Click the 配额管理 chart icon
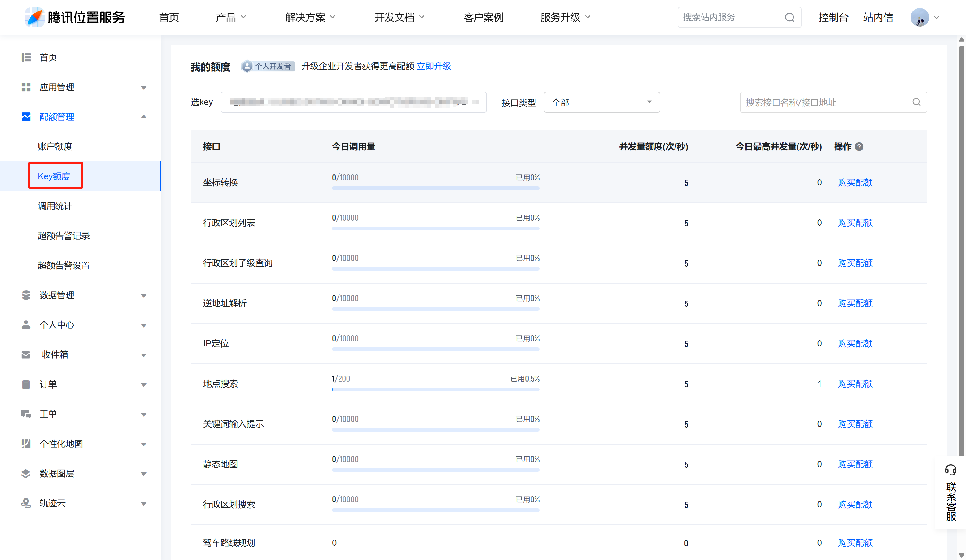The image size is (966, 560). (26, 117)
